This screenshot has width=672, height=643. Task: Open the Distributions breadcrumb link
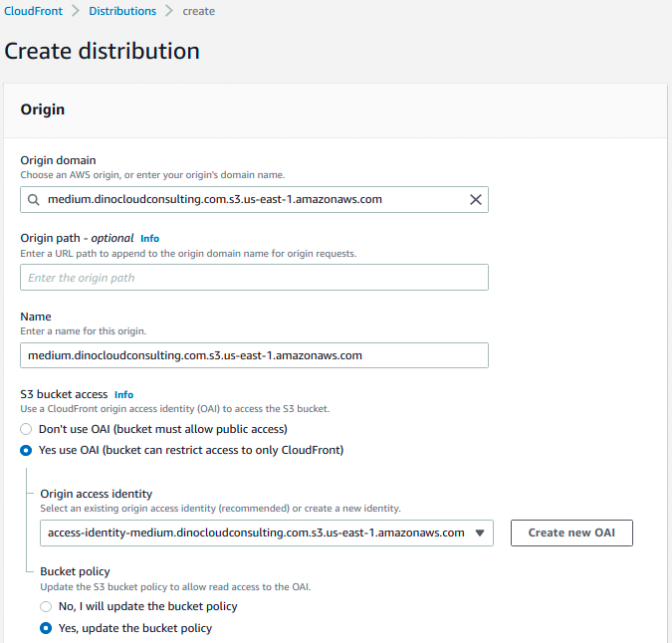pyautogui.click(x=122, y=12)
